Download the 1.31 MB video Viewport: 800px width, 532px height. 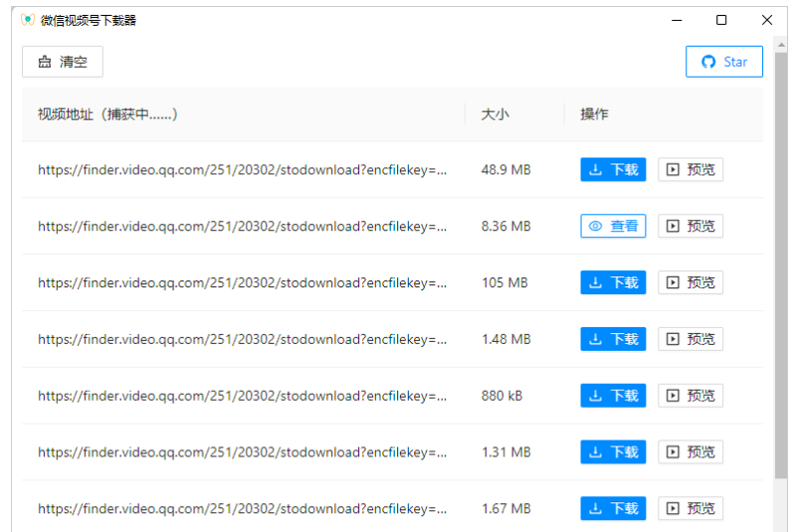(613, 451)
